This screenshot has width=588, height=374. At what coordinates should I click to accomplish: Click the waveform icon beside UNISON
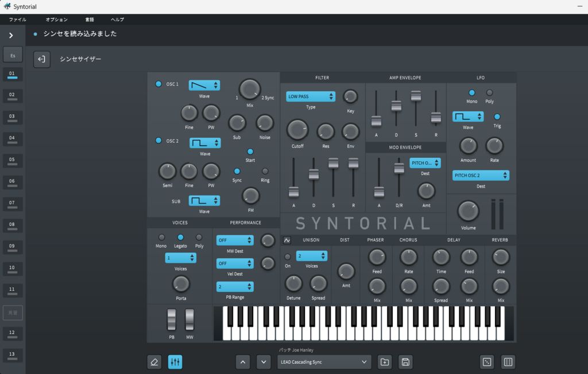(x=287, y=240)
